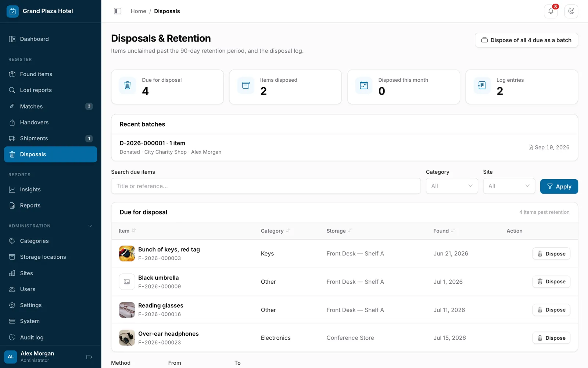Open Insights reports page
Image resolution: width=588 pixels, height=368 pixels.
click(x=51, y=190)
